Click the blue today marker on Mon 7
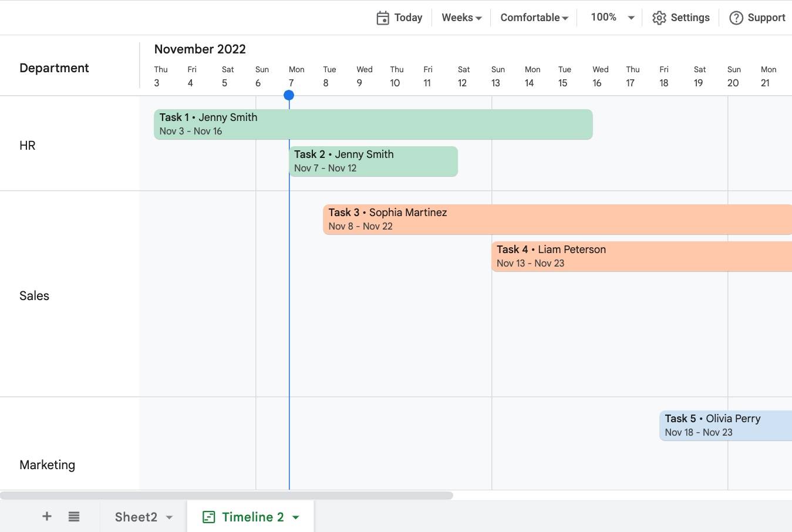The image size is (792, 532). click(x=289, y=95)
